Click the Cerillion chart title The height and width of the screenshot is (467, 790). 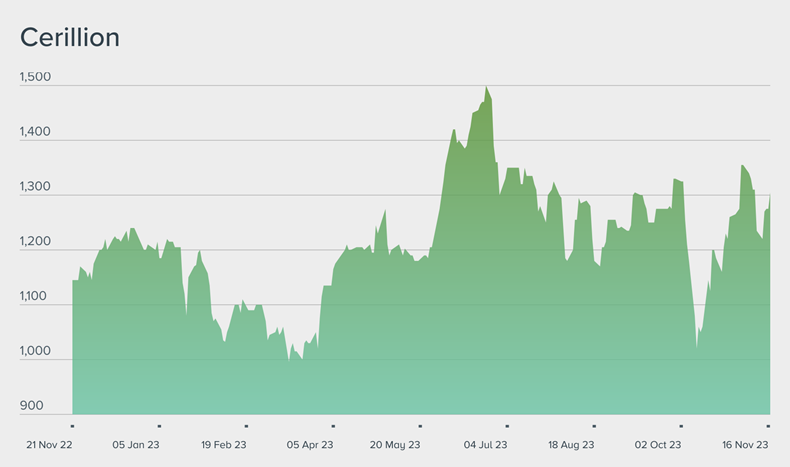70,38
